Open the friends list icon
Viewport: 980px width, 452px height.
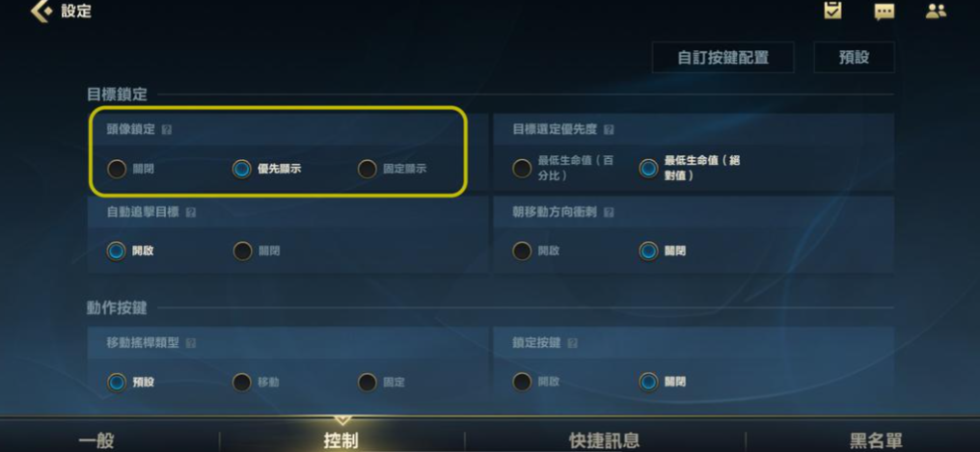936,12
